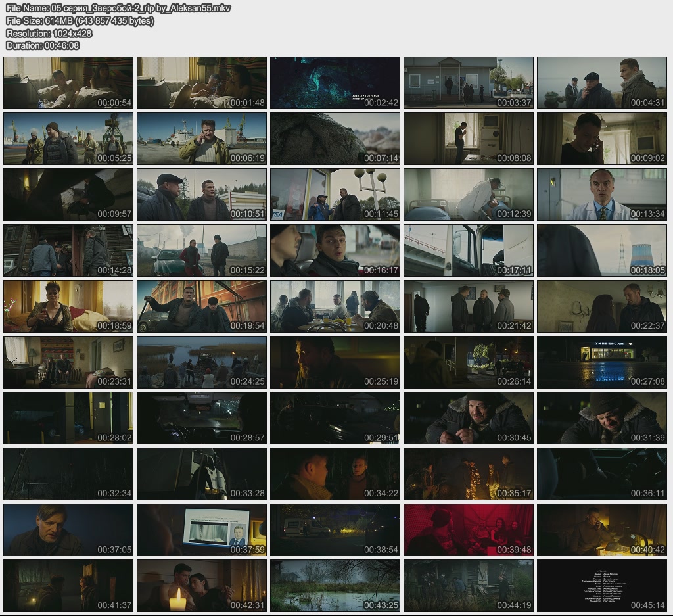Image resolution: width=673 pixels, height=616 pixels.
Task: Open the Универсам store night frame at 00:27:08
Action: (601, 362)
